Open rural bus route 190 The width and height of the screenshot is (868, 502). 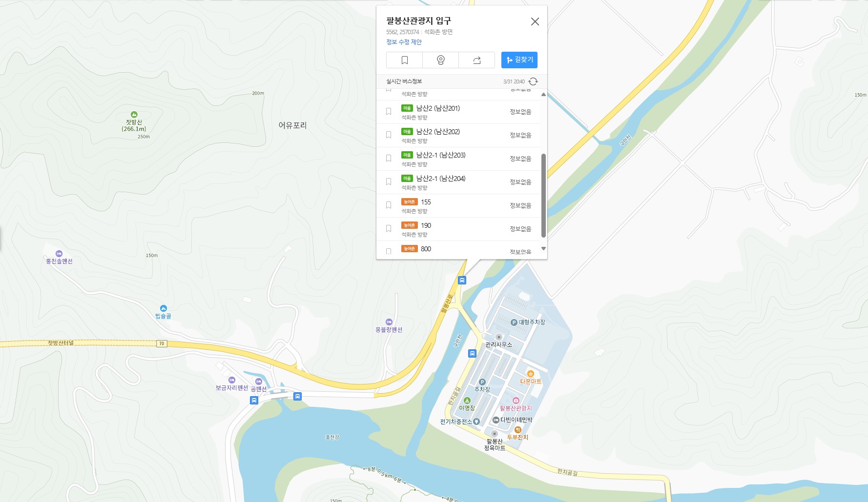[426, 225]
